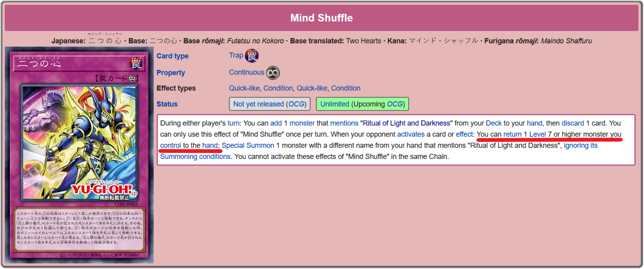Open the second Quick-like effect type link
This screenshot has width=644, height=269.
coord(312,88)
